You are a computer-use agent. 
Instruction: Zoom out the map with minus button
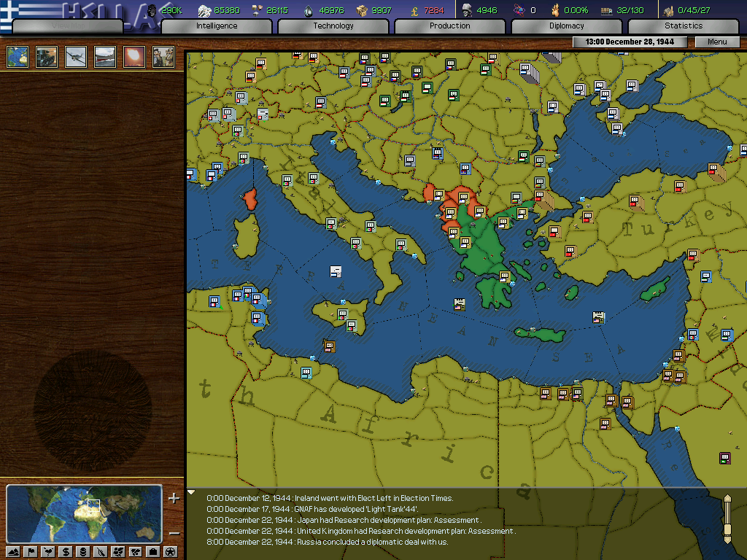point(174,533)
